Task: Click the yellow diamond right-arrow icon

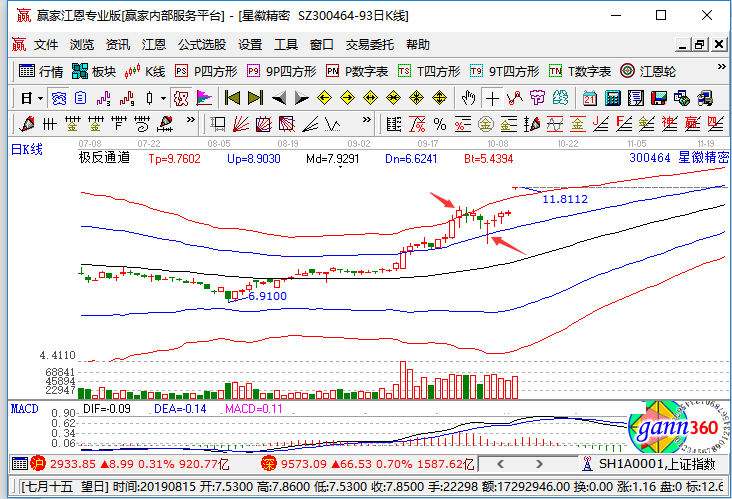Action: click(x=347, y=98)
